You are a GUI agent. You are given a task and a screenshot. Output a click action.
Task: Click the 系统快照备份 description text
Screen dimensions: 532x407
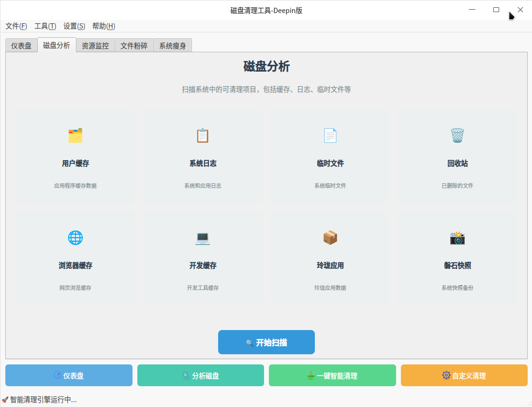[x=458, y=288]
